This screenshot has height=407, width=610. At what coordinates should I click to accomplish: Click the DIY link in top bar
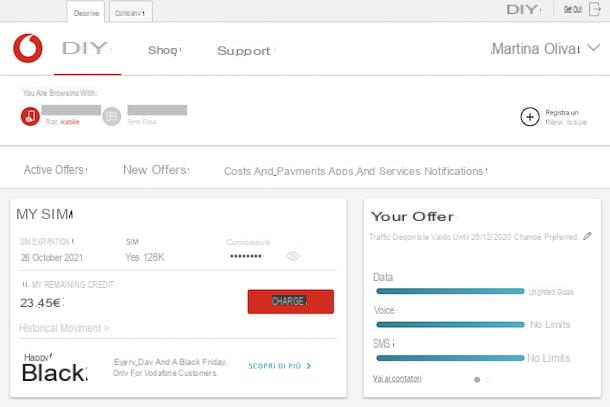pos(523,9)
